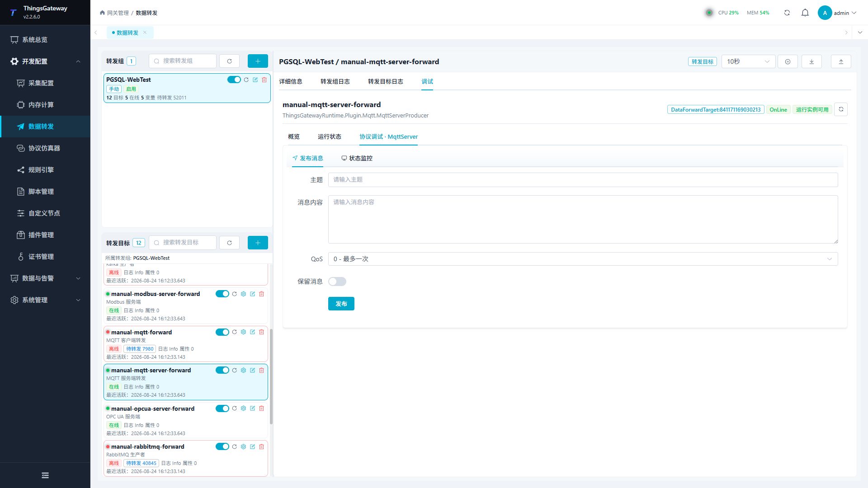
Task: Open 证书管理 in the sidebar
Action: [x=45, y=257]
